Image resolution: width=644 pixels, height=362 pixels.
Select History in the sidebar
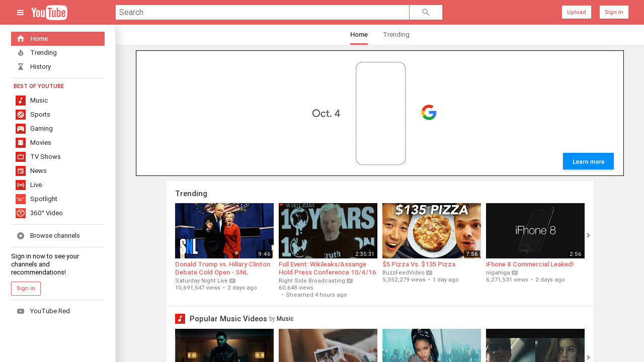pos(58,67)
